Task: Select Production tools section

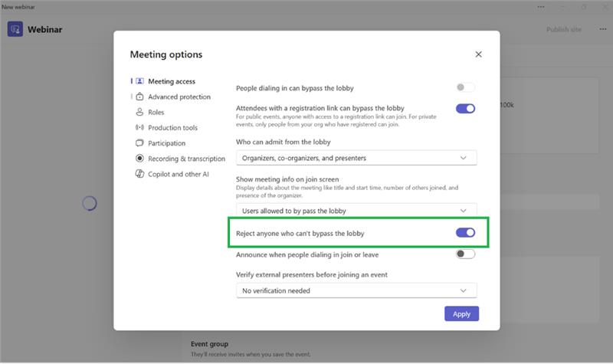Action: tap(173, 127)
